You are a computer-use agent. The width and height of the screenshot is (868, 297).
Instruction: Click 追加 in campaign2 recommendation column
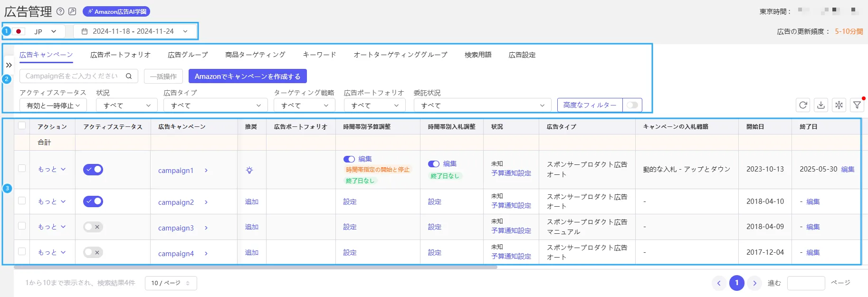click(252, 201)
